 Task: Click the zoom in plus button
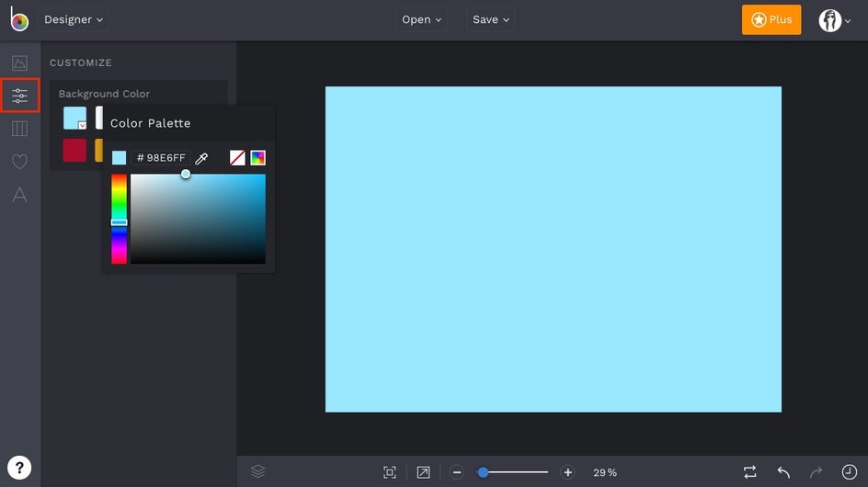(568, 472)
